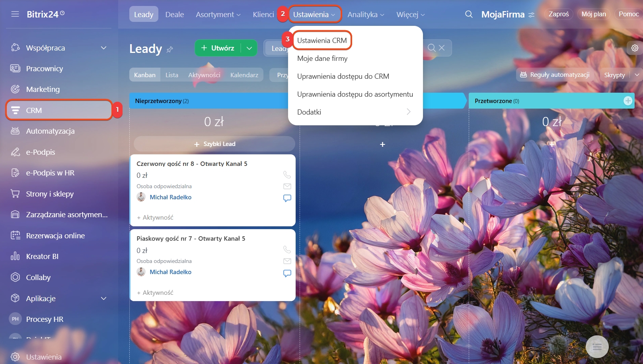Image resolution: width=643 pixels, height=364 pixels.
Task: Open Mój plan button
Action: (x=594, y=14)
